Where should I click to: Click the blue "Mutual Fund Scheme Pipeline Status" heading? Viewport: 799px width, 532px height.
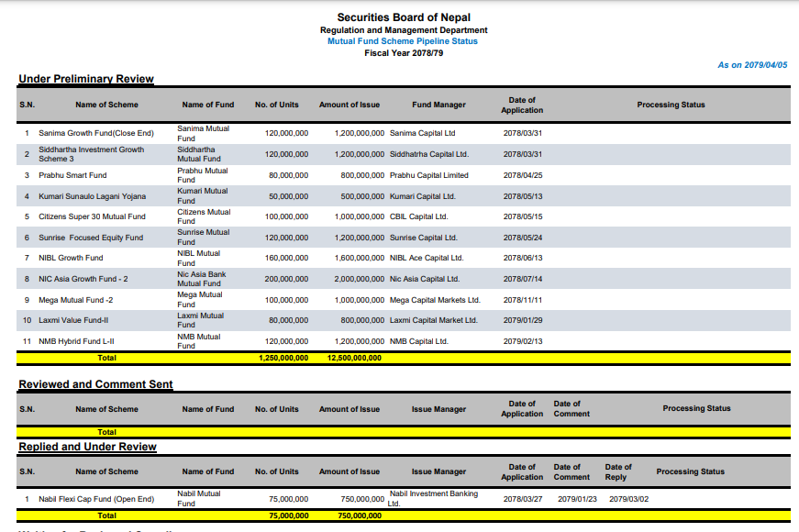(405, 41)
